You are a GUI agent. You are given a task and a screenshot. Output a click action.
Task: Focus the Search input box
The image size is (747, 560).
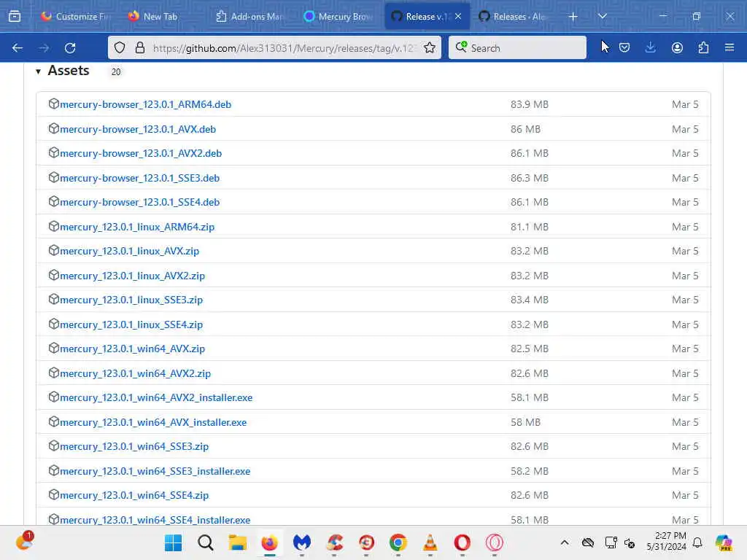point(517,48)
